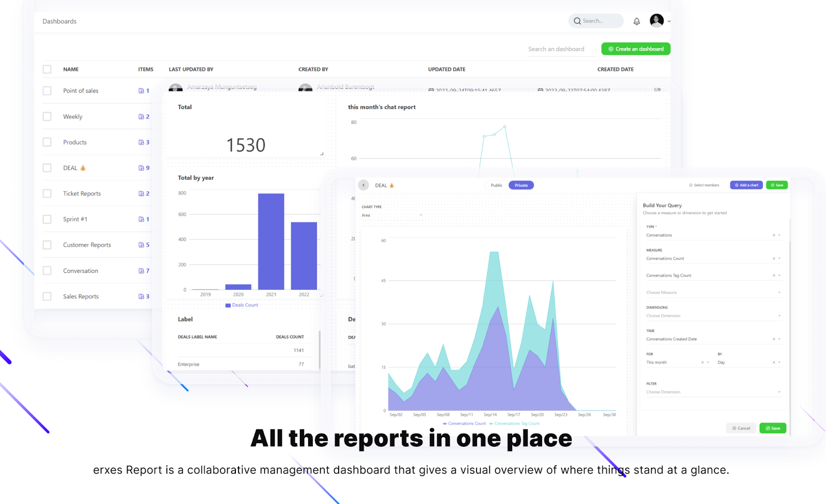
Task: Open the Choose Dimension dropdown under Dimensions
Action: (714, 316)
